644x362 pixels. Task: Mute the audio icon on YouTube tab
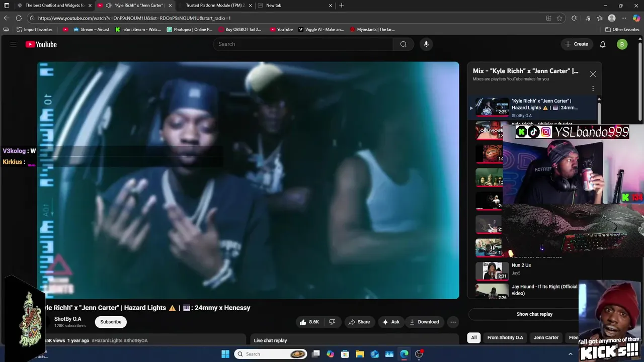pyautogui.click(x=108, y=6)
